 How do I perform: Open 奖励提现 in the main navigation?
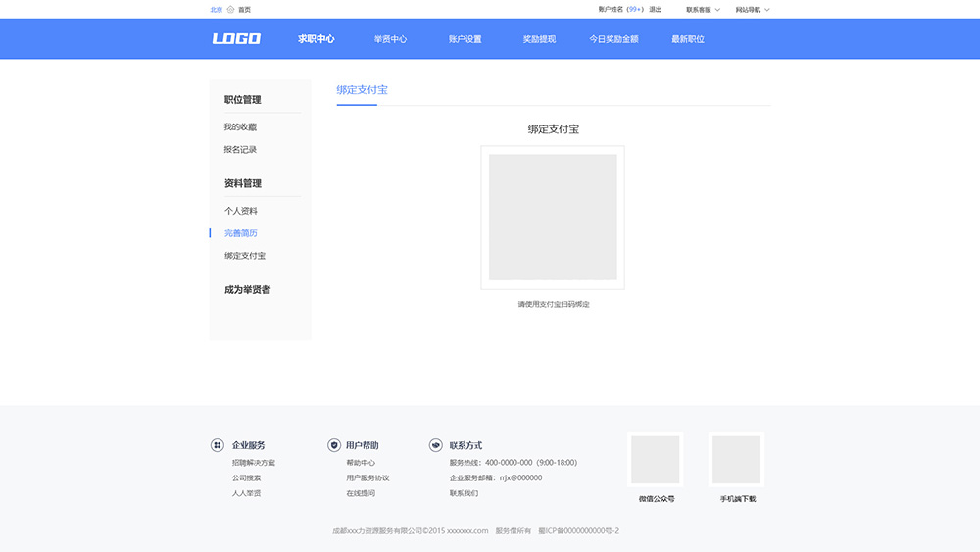point(539,39)
